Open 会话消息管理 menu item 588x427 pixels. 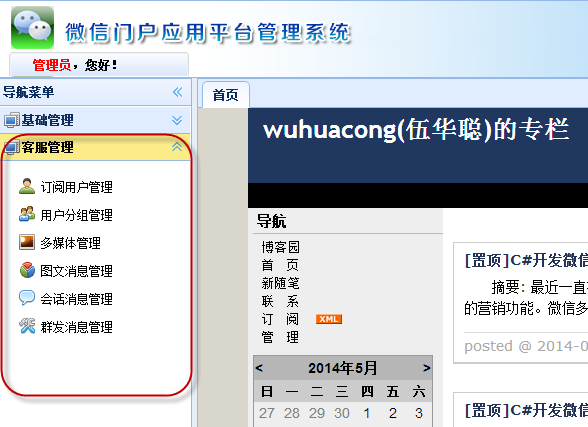tap(76, 299)
